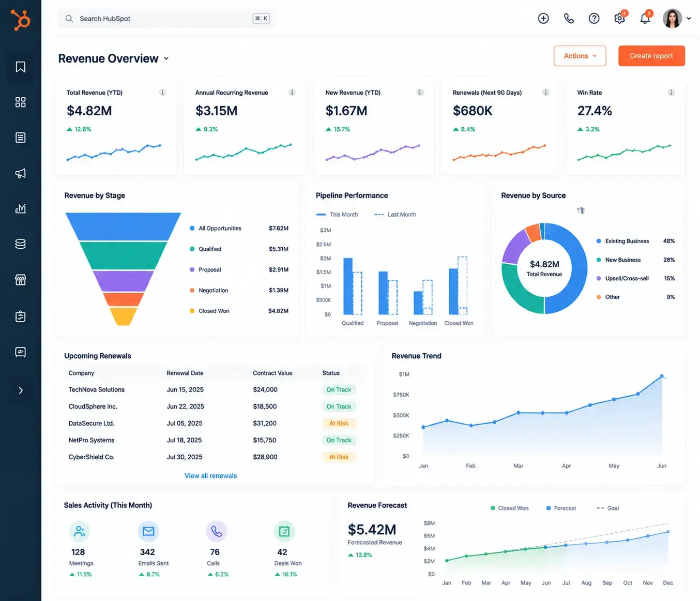Click the plus create icon in header
This screenshot has height=601, width=700.
[x=543, y=19]
